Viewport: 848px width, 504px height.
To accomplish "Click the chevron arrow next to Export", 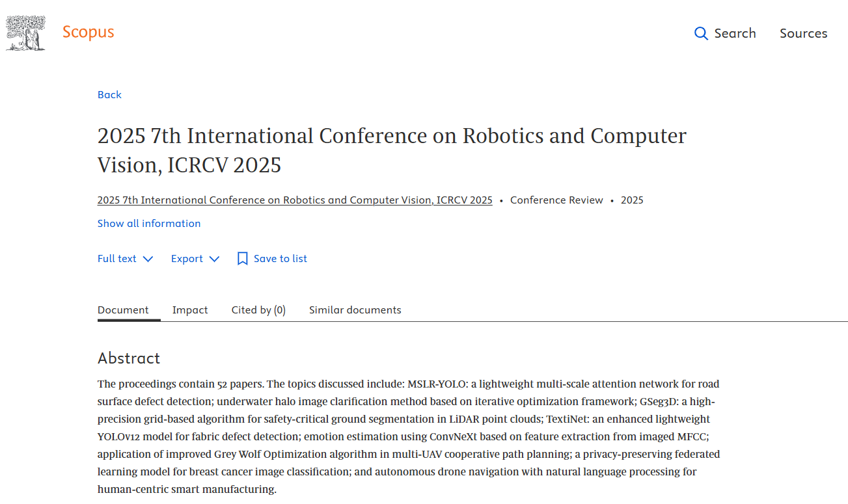I will coord(214,259).
